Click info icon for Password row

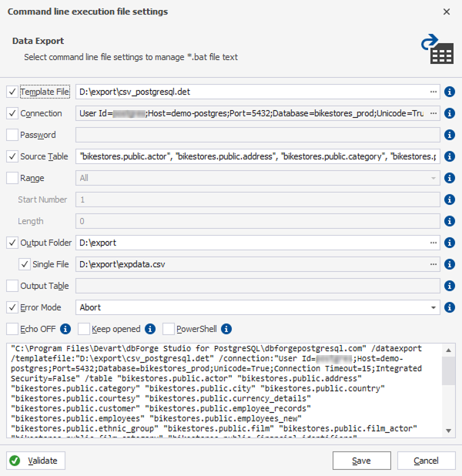[x=449, y=135]
